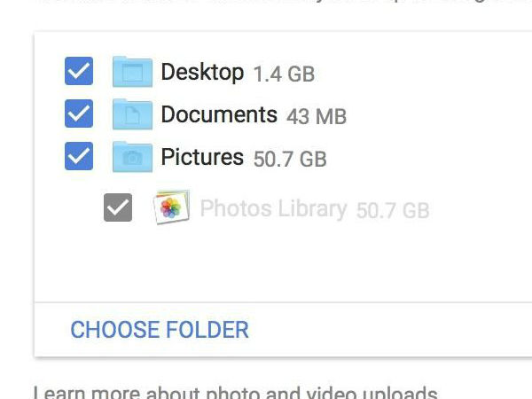Uncheck the Desktop folder checkbox

click(79, 72)
